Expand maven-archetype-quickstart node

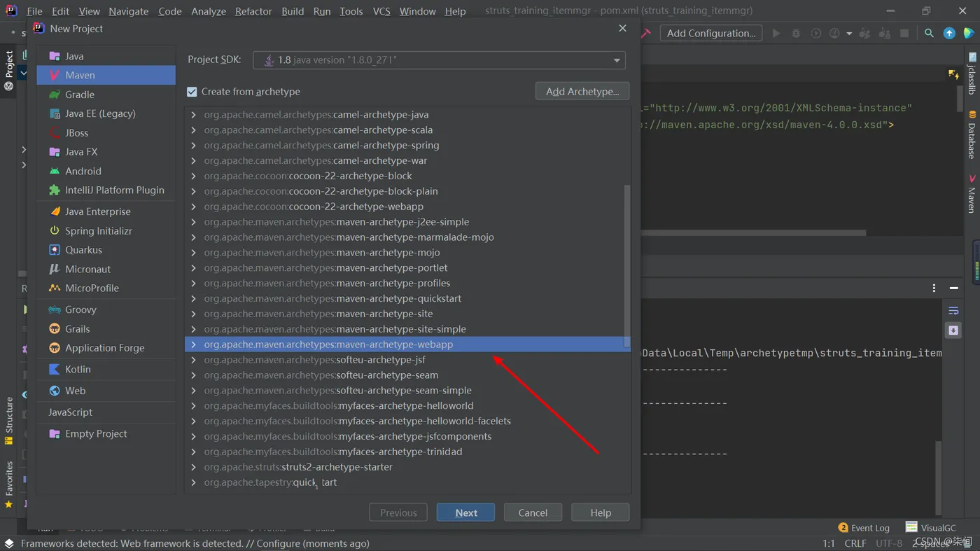[x=193, y=298]
